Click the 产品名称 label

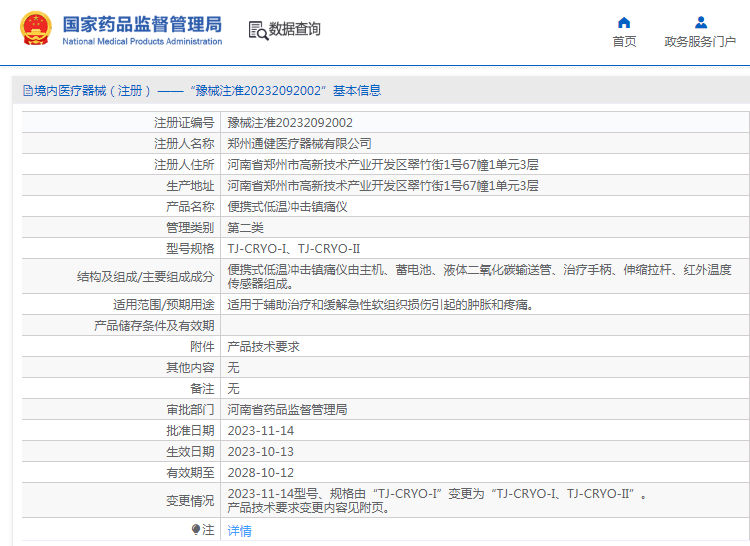pos(190,207)
